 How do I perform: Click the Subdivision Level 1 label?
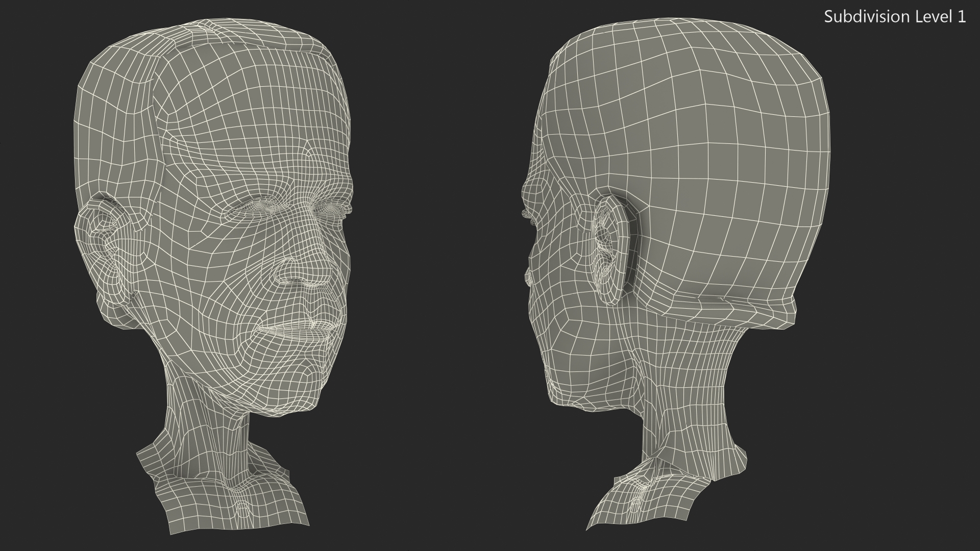pyautogui.click(x=895, y=17)
